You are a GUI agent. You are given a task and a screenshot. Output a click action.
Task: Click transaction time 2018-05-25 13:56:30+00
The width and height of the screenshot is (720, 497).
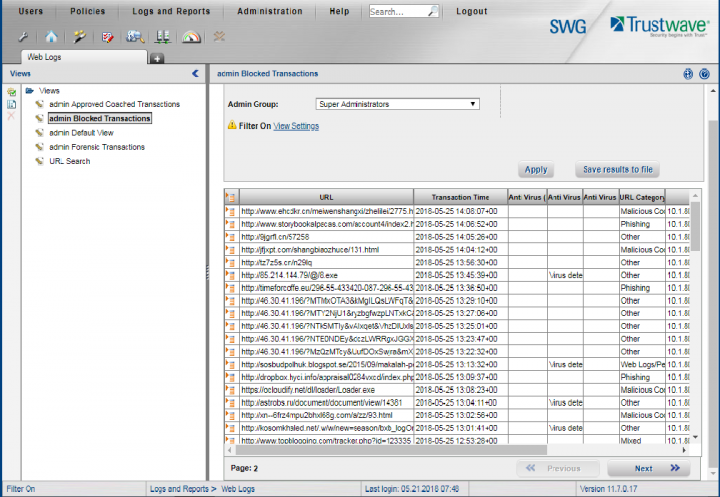(461, 262)
